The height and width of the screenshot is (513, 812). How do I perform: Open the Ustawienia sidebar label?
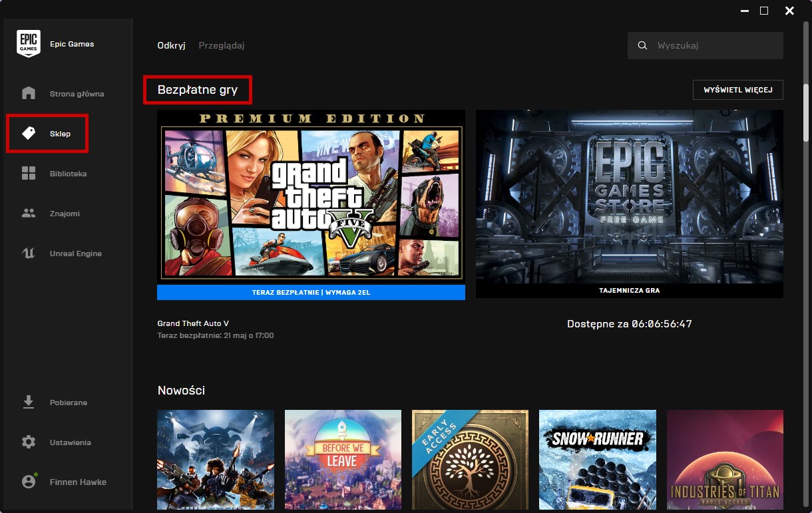[71, 442]
